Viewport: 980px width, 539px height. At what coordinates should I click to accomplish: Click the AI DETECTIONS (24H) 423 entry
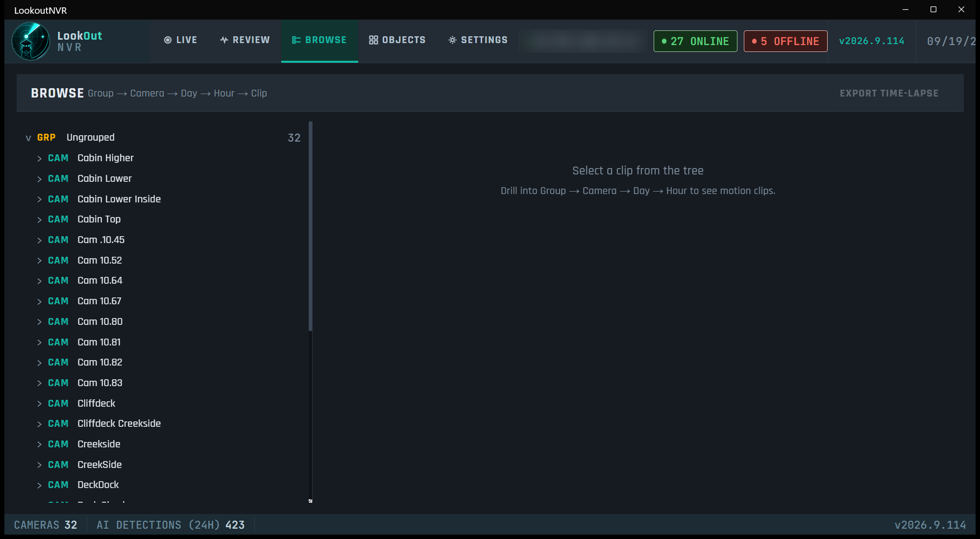point(171,525)
